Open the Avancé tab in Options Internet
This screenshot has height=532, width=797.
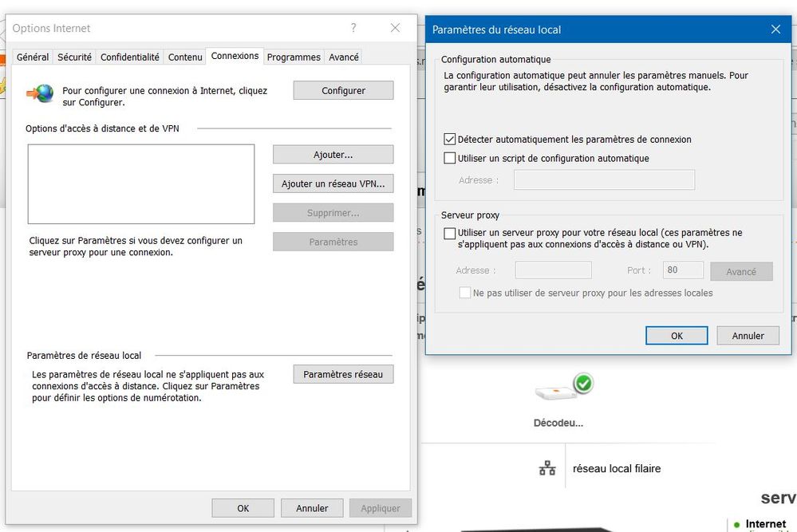344,57
